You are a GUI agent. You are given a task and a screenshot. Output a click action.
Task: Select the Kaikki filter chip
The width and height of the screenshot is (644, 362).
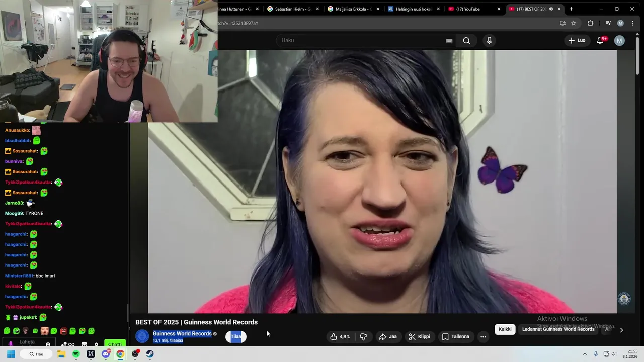[x=505, y=329]
